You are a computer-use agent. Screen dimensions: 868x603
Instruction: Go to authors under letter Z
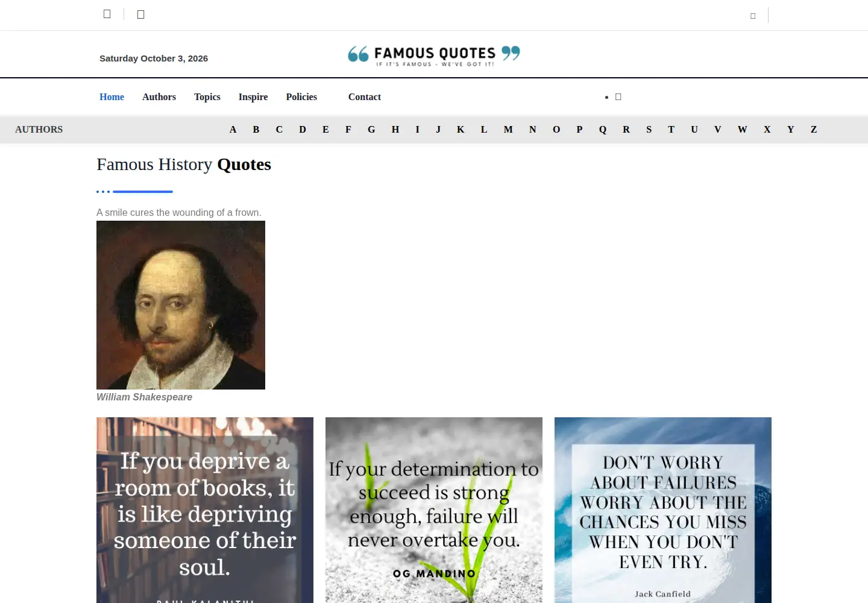814,130
